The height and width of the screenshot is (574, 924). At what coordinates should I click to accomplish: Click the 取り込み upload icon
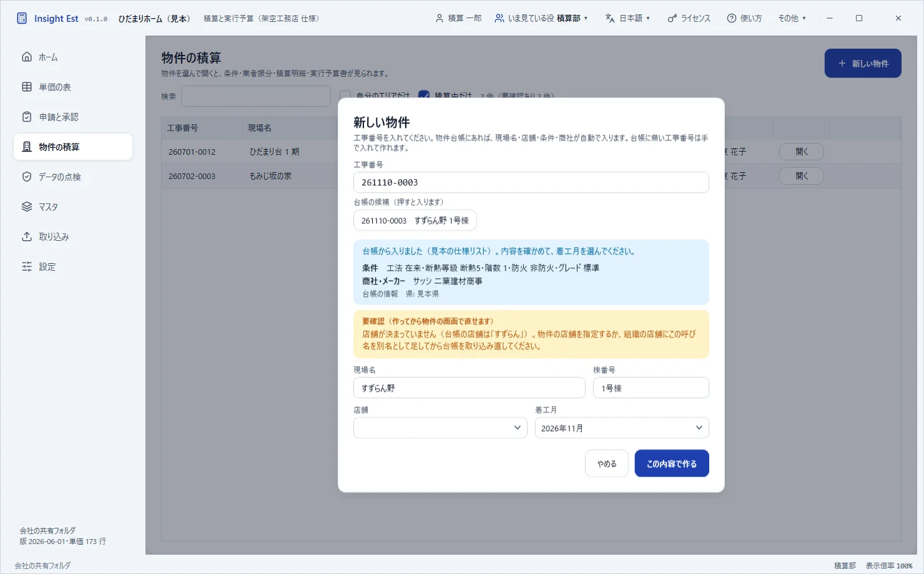coord(27,236)
